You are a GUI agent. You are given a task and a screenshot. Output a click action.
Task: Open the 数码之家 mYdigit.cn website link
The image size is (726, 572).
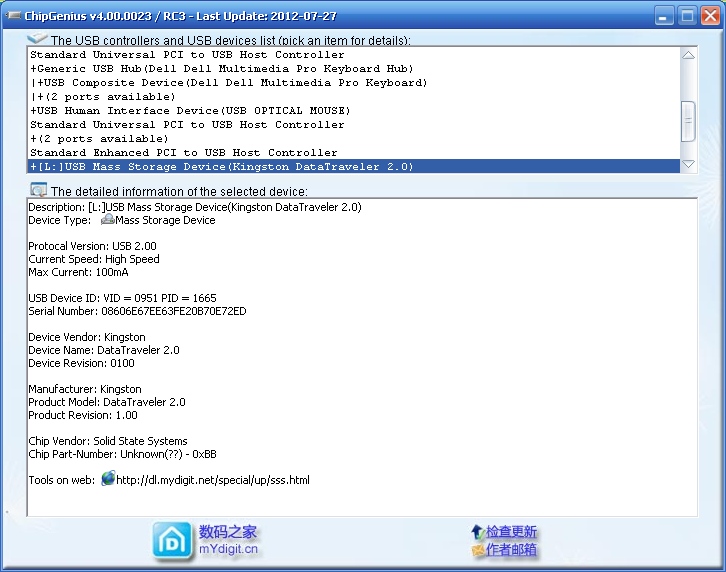pyautogui.click(x=228, y=540)
